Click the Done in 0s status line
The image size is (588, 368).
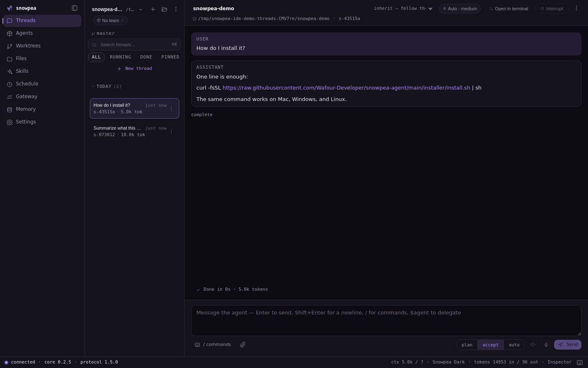point(232,289)
